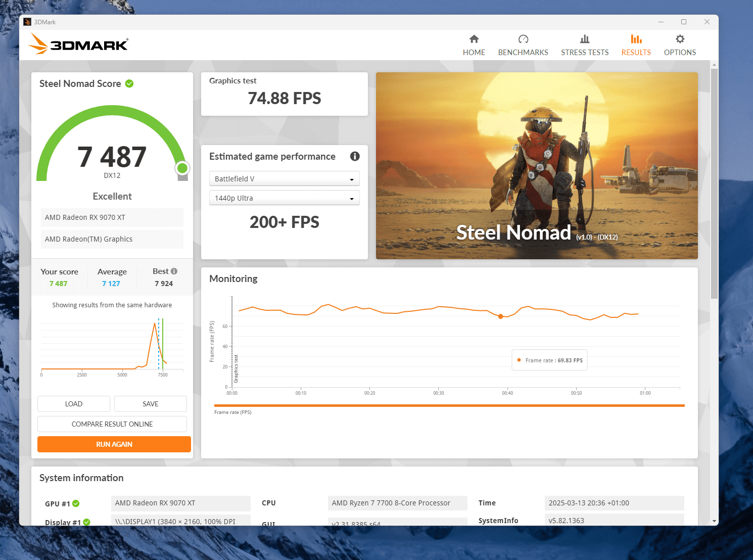
Task: Click the scrollbar down arrow
Action: point(714,521)
